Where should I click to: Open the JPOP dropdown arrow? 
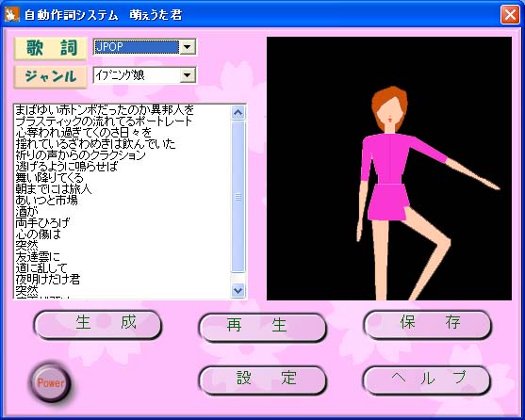(x=188, y=47)
